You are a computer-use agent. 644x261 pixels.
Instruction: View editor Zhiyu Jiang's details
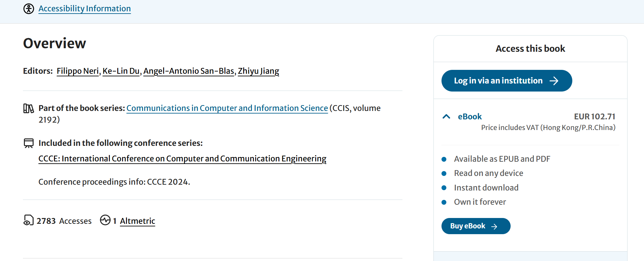coord(258,71)
